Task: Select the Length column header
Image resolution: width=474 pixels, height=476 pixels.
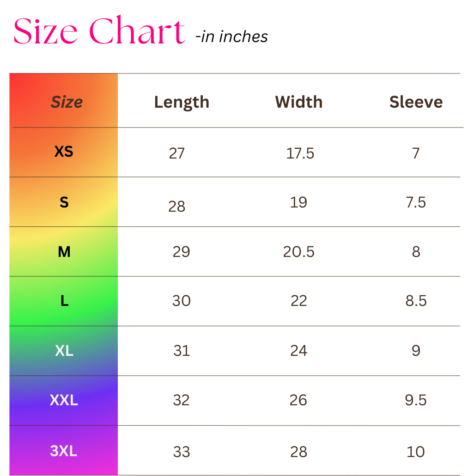Action: pyautogui.click(x=182, y=102)
